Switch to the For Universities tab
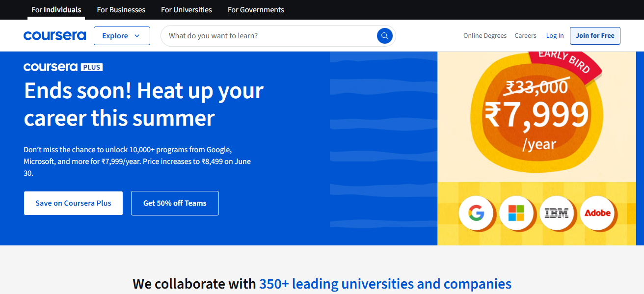 (x=187, y=10)
